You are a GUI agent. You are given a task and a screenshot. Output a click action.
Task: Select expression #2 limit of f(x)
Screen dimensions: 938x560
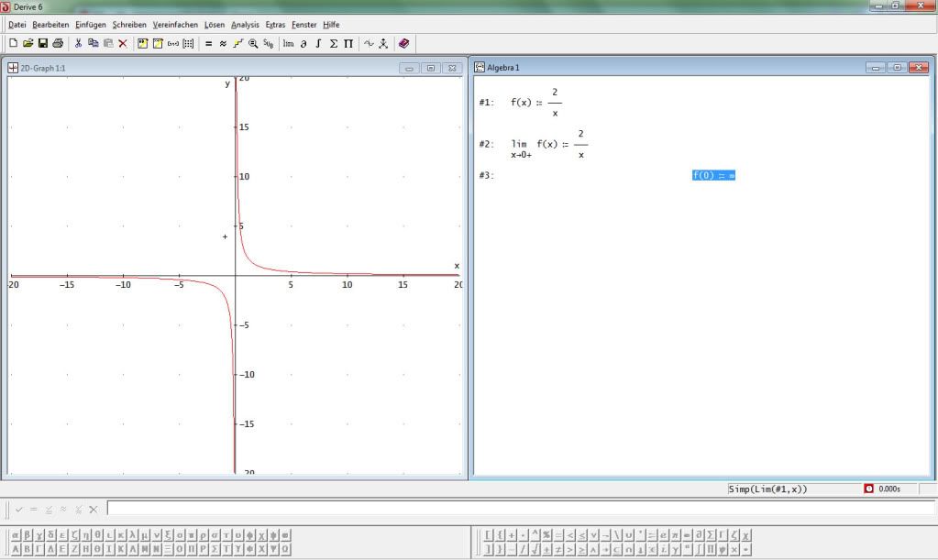coord(549,144)
